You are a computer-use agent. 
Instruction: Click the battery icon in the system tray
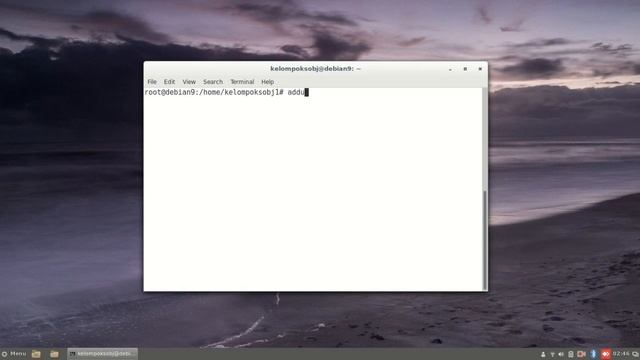(571, 354)
